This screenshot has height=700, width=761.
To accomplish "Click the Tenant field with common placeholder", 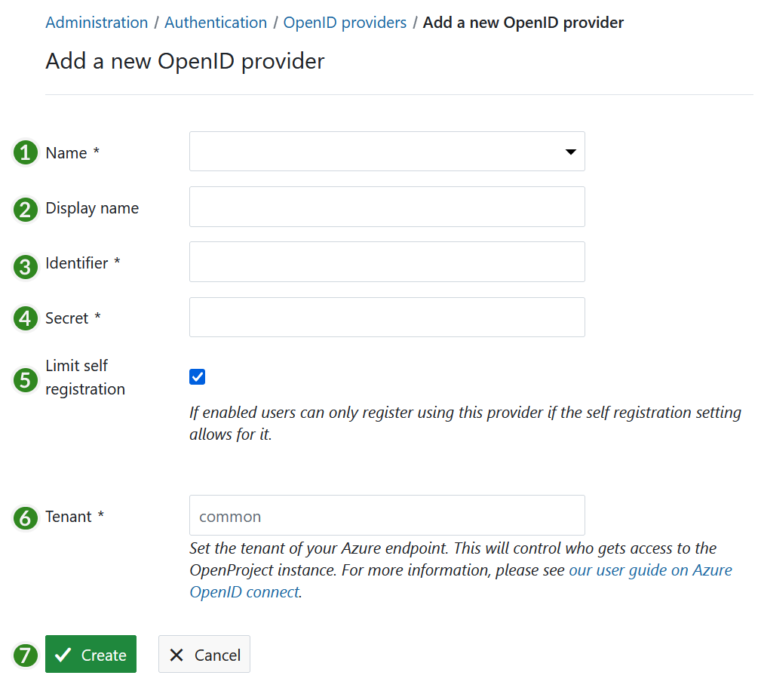I will 387,516.
